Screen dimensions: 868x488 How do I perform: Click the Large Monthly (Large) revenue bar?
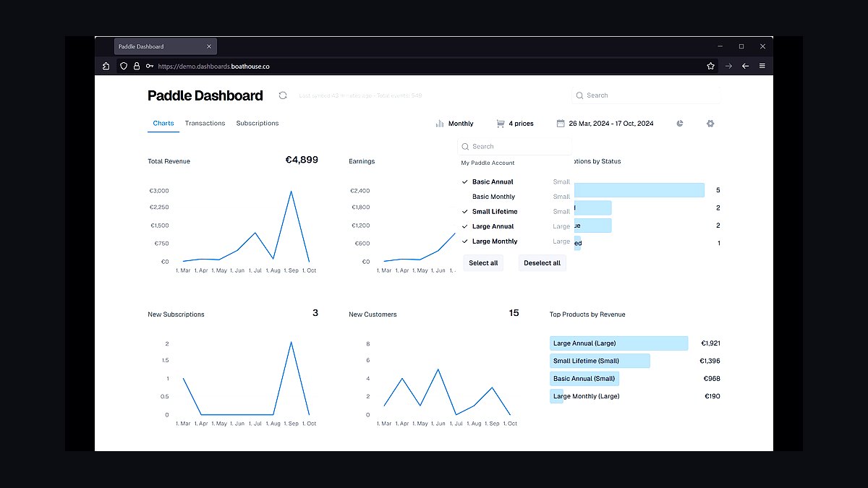(556, 396)
